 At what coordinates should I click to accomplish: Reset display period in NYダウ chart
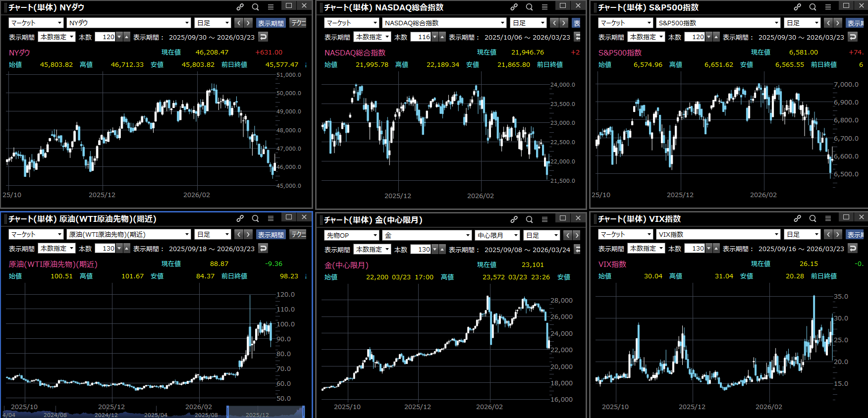264,37
